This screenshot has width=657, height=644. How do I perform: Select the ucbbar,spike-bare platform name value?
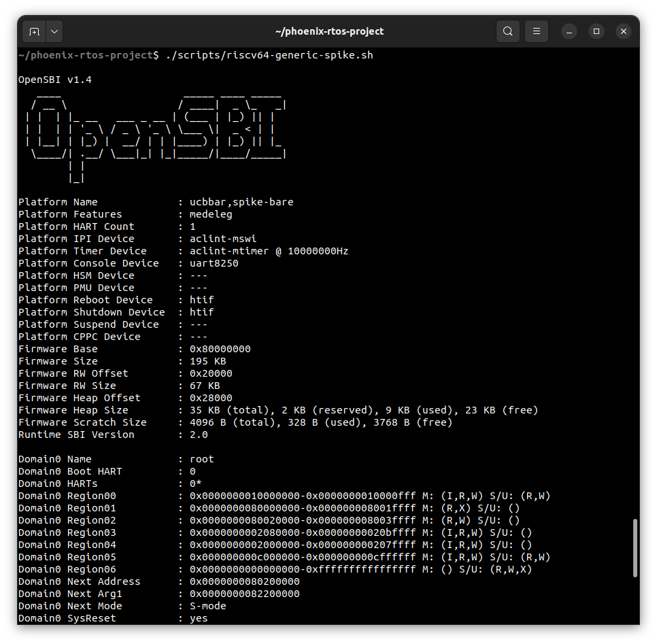click(241, 202)
